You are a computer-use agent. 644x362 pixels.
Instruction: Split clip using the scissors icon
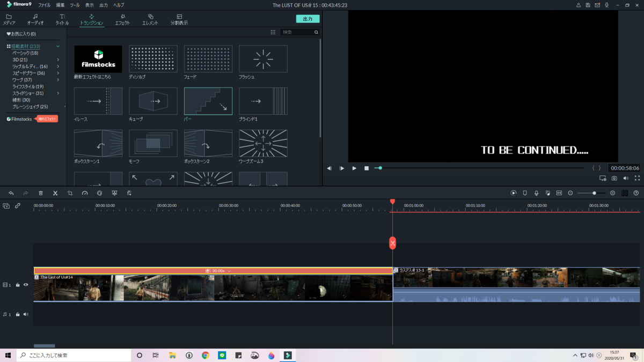[55, 193]
